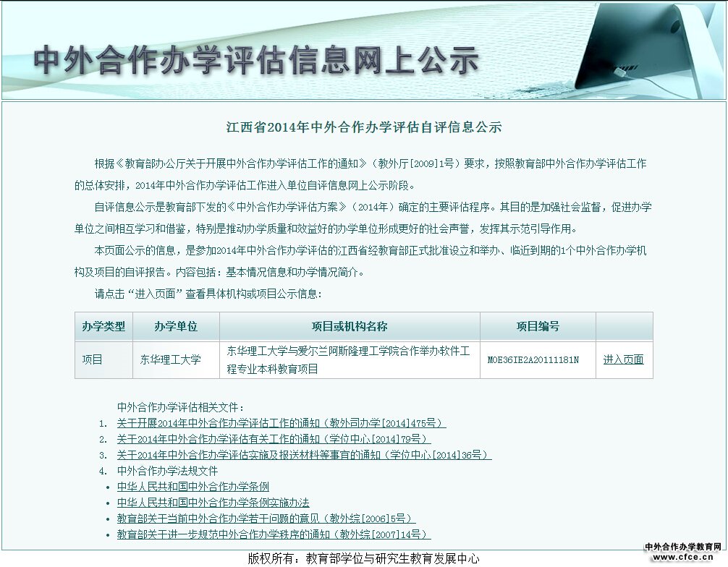Screen dimensions: 728x567
Task: Open the 学位中心[2014]36号 notice link
Action: [x=304, y=455]
